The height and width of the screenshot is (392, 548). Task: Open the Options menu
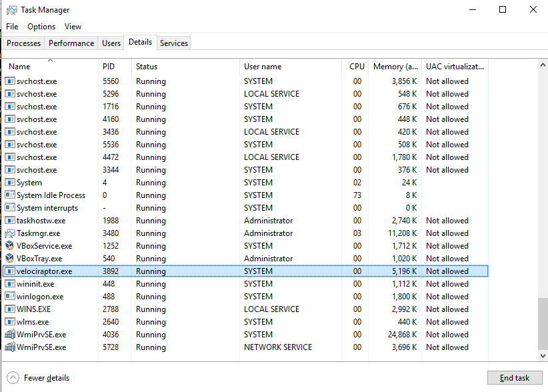(41, 27)
